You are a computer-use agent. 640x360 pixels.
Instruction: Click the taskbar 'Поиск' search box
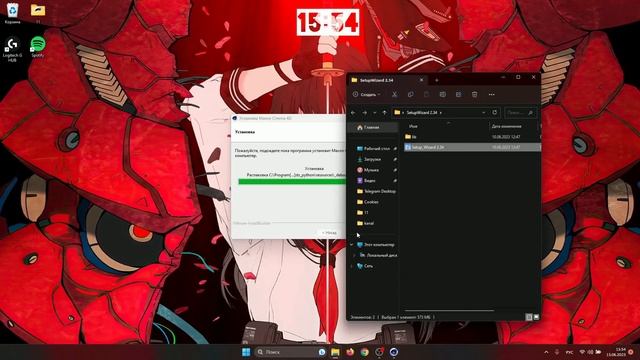click(x=291, y=352)
